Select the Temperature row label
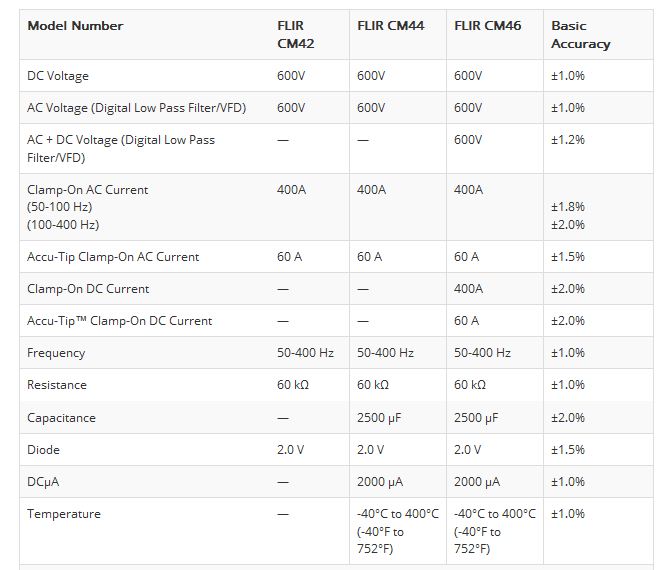The height and width of the screenshot is (570, 663). pyautogui.click(x=64, y=514)
